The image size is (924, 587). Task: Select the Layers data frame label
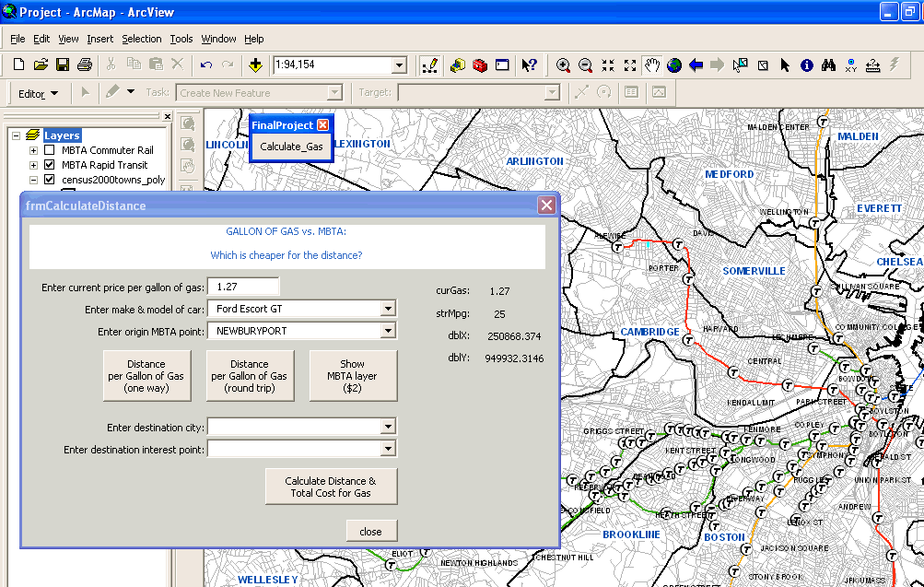click(62, 135)
